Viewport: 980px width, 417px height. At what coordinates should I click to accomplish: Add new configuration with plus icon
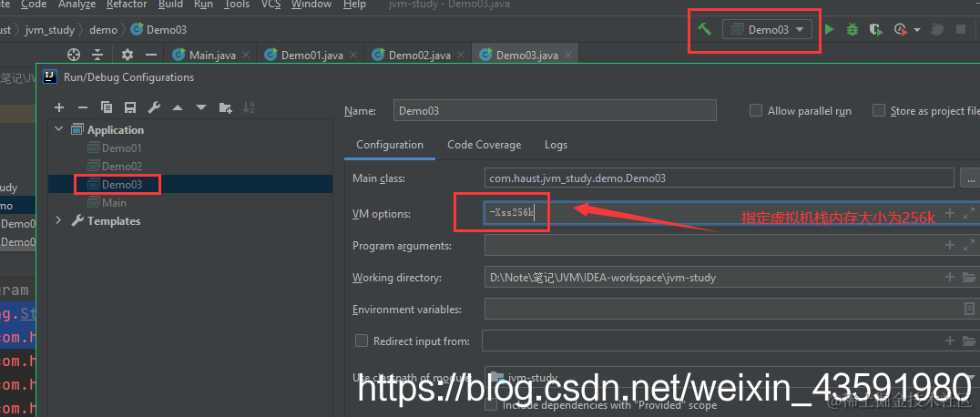point(59,107)
